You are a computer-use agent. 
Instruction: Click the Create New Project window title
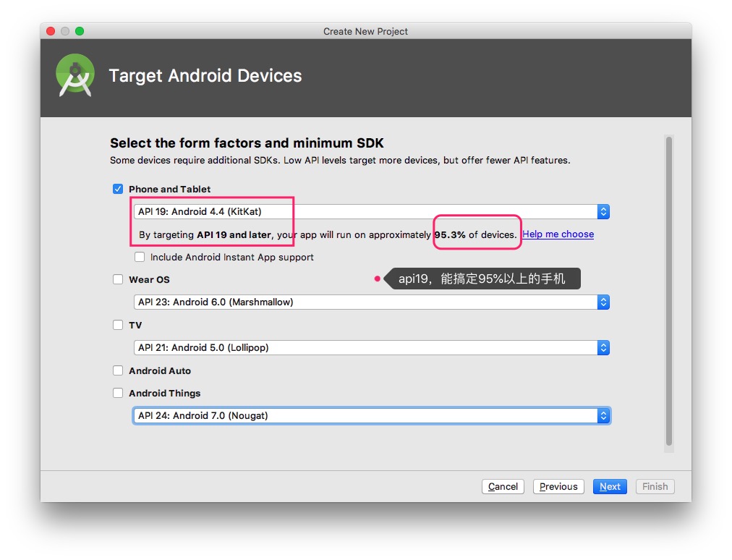365,31
